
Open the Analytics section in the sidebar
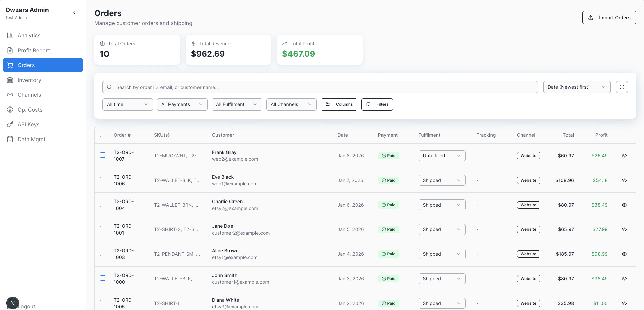point(29,35)
